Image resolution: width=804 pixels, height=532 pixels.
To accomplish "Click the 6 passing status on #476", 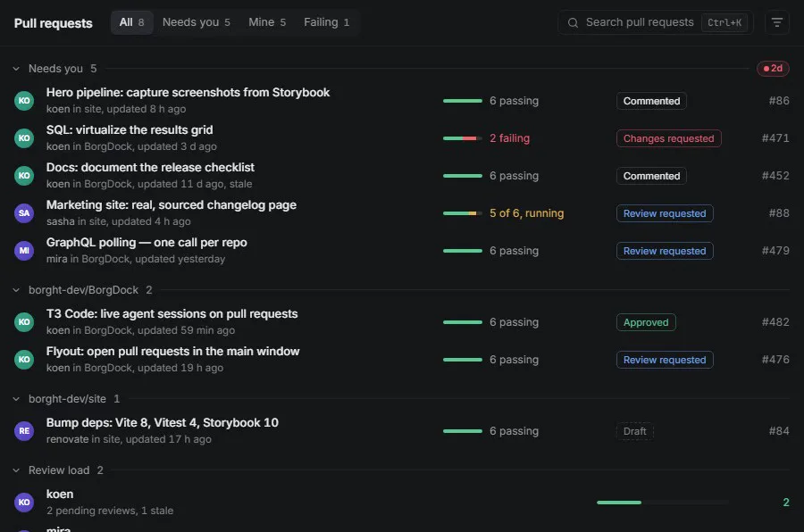I will coord(514,360).
